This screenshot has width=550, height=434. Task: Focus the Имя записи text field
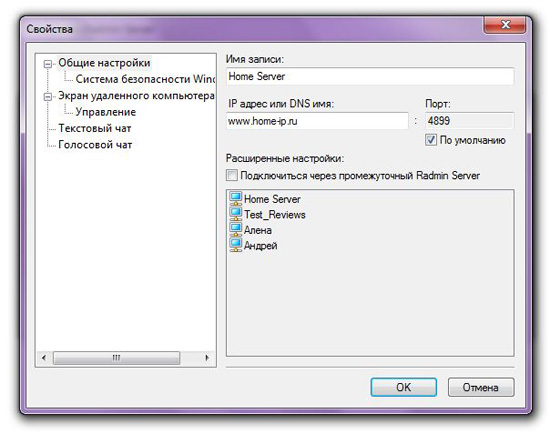370,76
